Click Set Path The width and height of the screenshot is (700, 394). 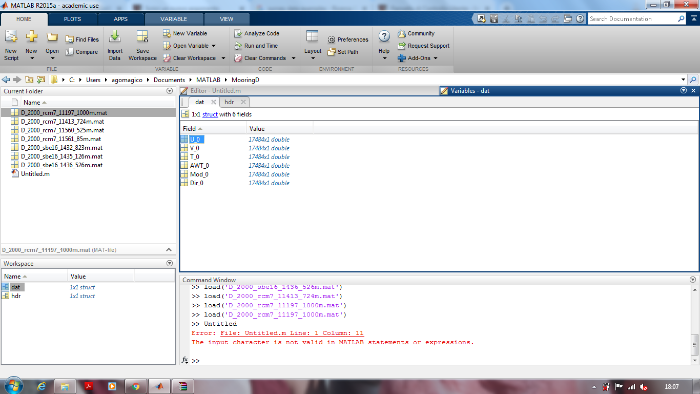pos(343,52)
